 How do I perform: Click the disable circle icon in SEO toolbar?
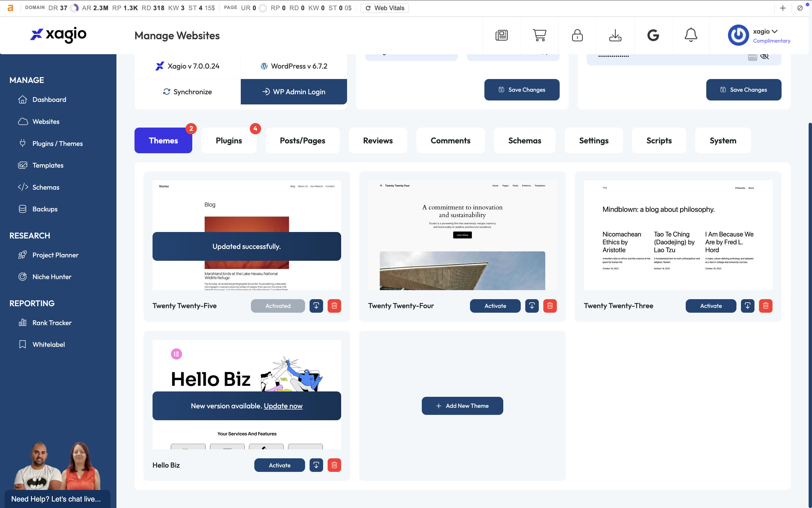[800, 8]
